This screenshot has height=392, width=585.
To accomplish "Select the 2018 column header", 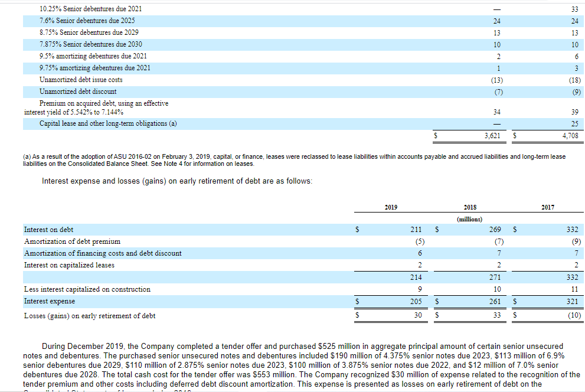I will click(x=470, y=207).
